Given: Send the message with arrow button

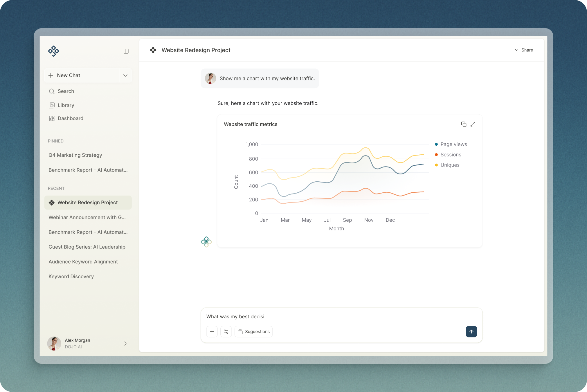Looking at the screenshot, I should coord(471,331).
